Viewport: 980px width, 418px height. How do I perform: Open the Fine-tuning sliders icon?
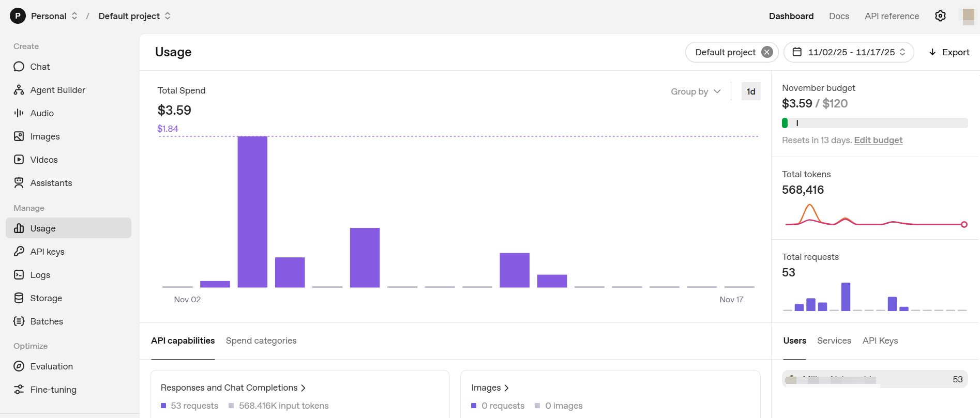click(19, 390)
